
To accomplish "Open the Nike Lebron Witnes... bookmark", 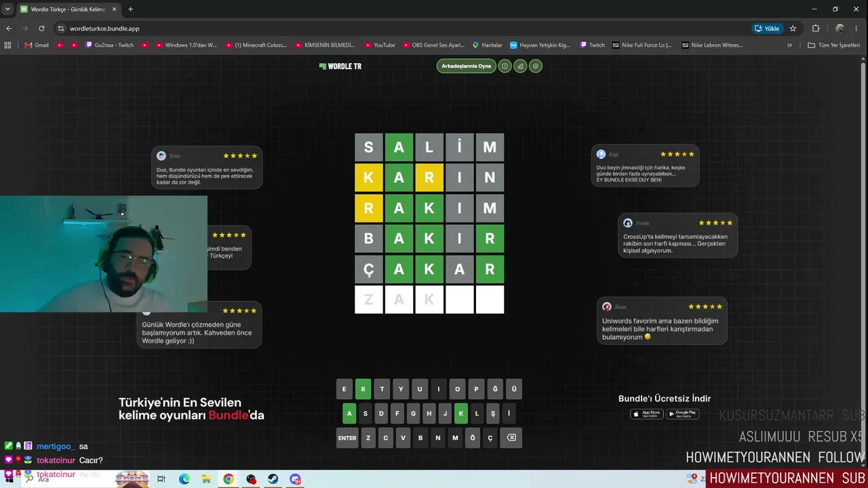I will [712, 45].
